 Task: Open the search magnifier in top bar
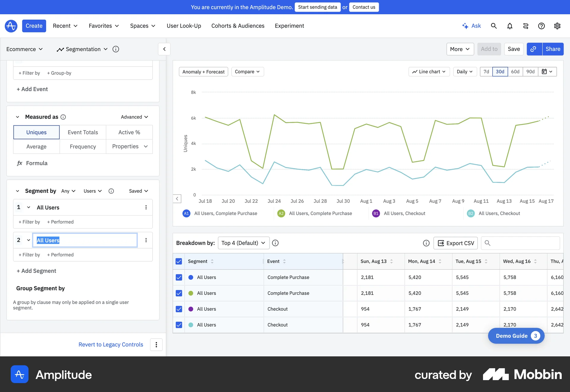tap(494, 26)
